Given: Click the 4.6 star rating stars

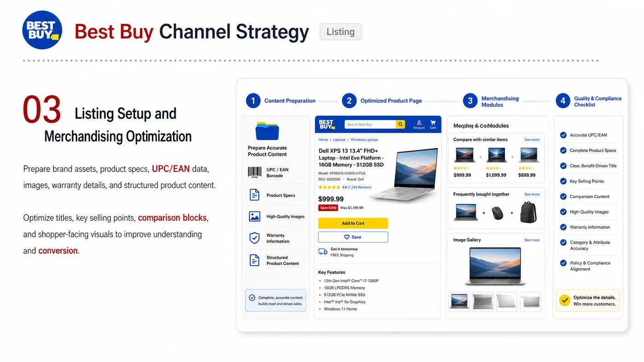Looking at the screenshot, I should point(329,187).
